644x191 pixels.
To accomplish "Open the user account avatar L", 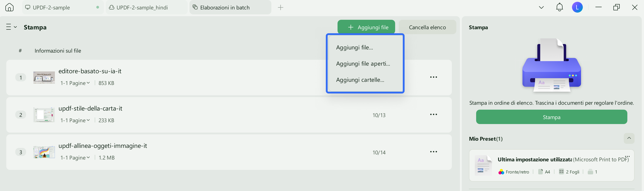I will [577, 7].
